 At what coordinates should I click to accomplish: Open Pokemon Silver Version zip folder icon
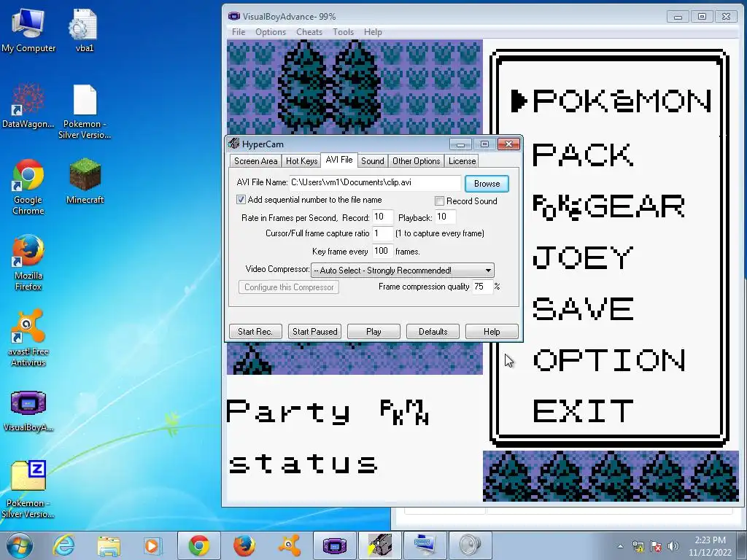pos(28,489)
